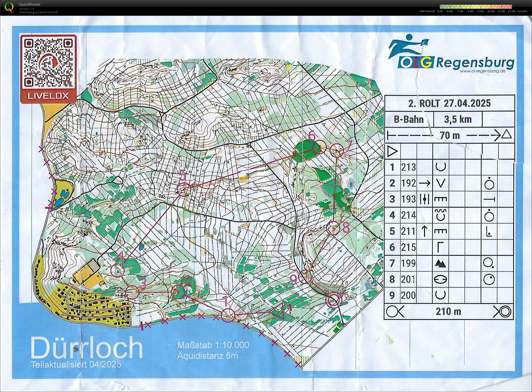Click the hills symbol in row 7
The image size is (532, 392).
(x=440, y=263)
